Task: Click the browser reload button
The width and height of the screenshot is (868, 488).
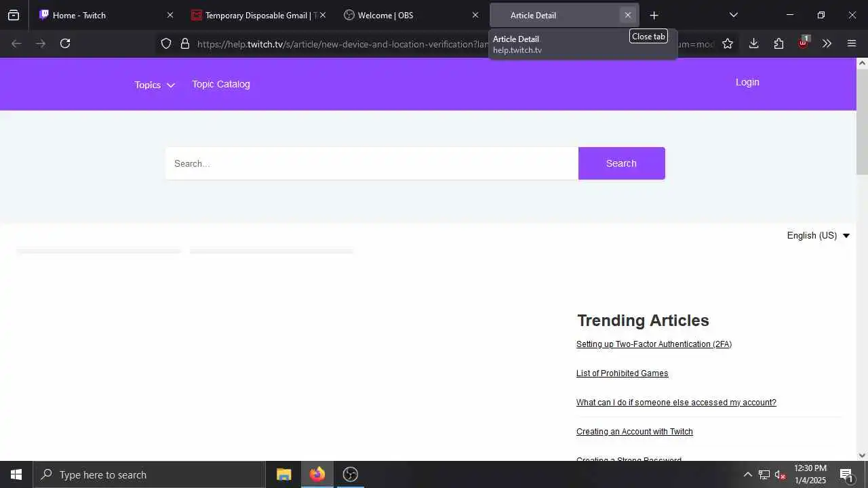Action: [x=65, y=43]
